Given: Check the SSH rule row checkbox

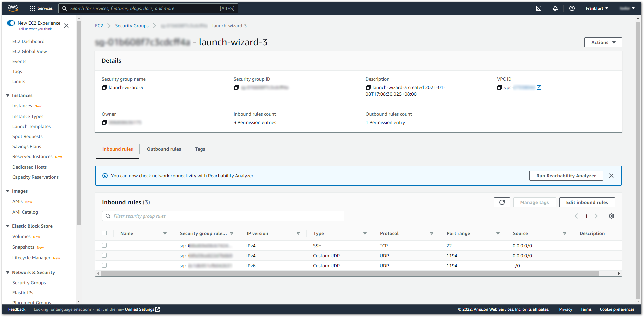Looking at the screenshot, I should (x=104, y=245).
